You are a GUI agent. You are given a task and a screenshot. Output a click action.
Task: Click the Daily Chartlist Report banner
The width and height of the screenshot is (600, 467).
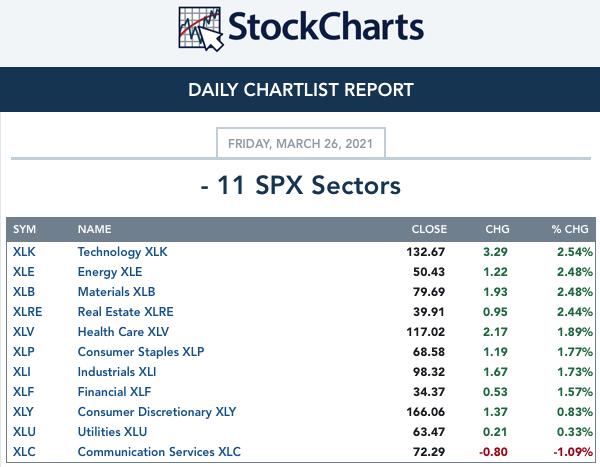pos(300,90)
